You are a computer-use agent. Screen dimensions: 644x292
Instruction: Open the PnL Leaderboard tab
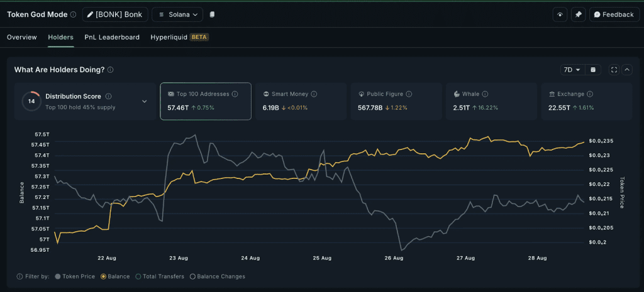[x=112, y=37]
